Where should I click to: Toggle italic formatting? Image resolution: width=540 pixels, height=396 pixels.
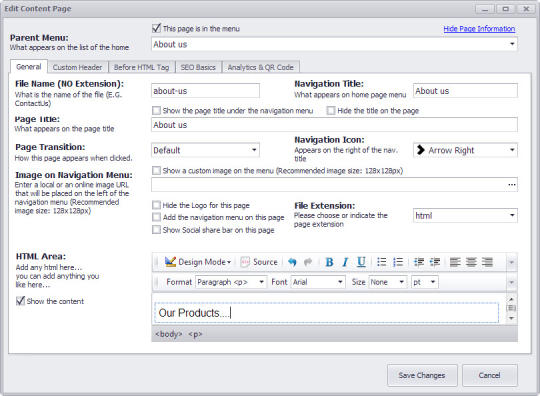coord(345,262)
